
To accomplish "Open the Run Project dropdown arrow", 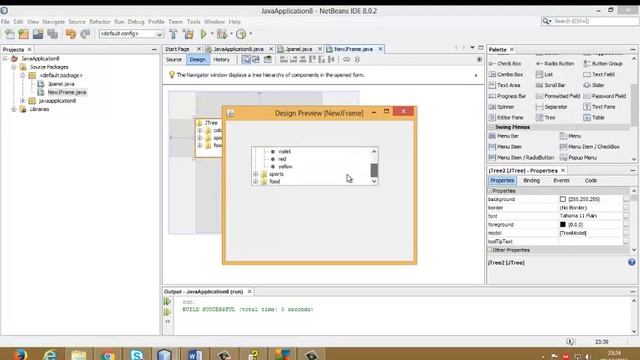I will 212,34.
